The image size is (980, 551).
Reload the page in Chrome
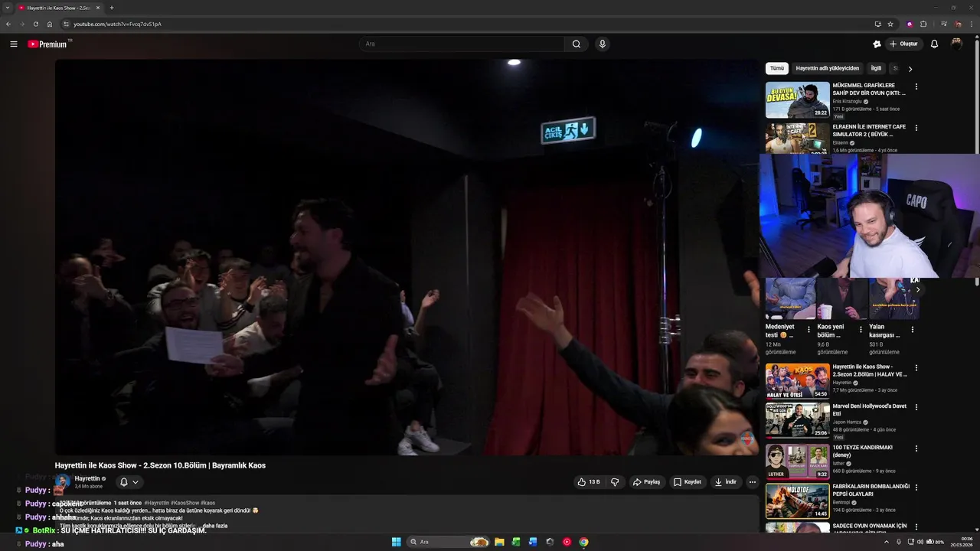tap(35, 24)
